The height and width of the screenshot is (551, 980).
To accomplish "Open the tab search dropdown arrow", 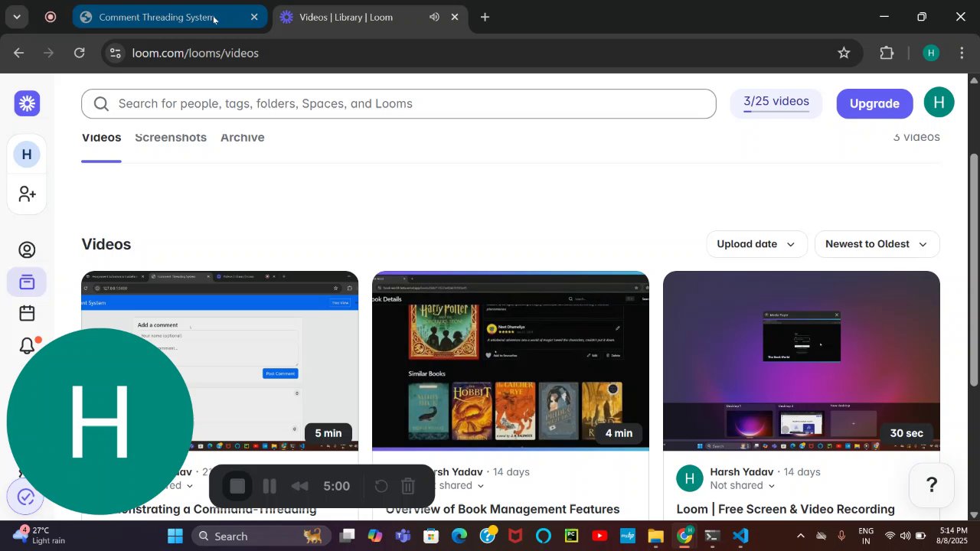I will (16, 17).
